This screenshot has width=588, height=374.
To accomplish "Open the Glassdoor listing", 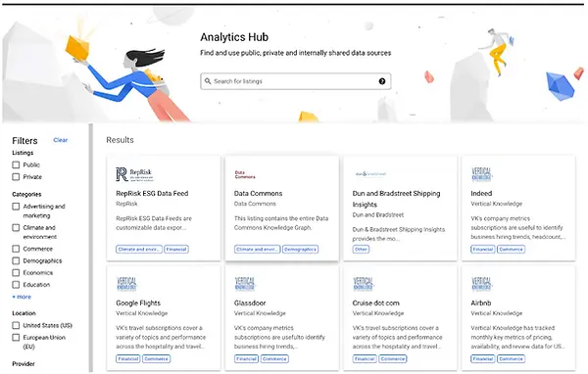I will 250,303.
